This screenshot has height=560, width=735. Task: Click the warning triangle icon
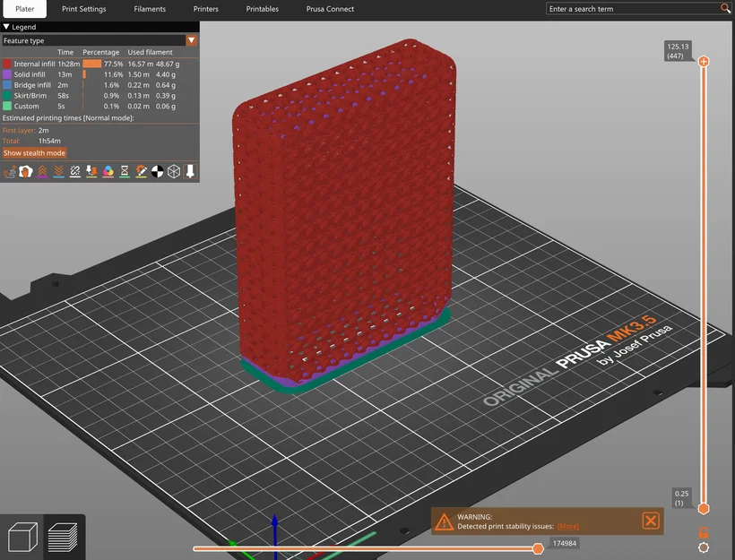click(444, 521)
